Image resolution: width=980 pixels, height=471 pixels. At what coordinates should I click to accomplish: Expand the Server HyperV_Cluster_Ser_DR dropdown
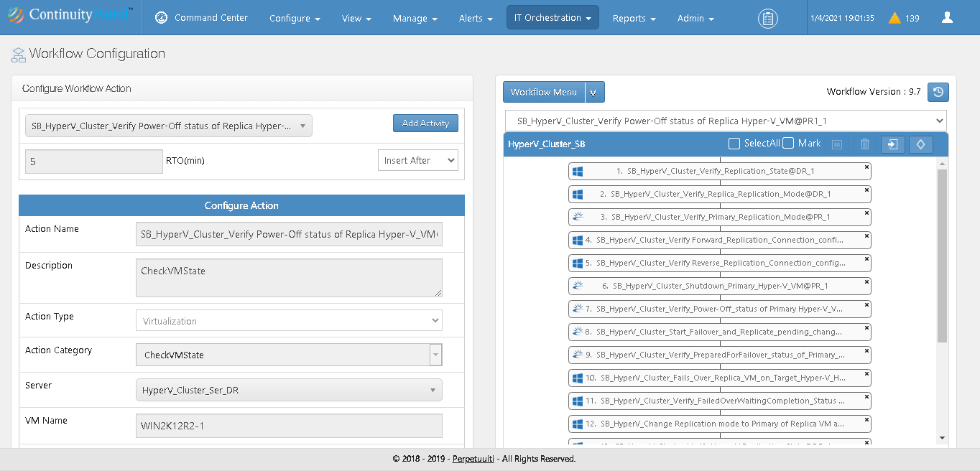pos(288,391)
